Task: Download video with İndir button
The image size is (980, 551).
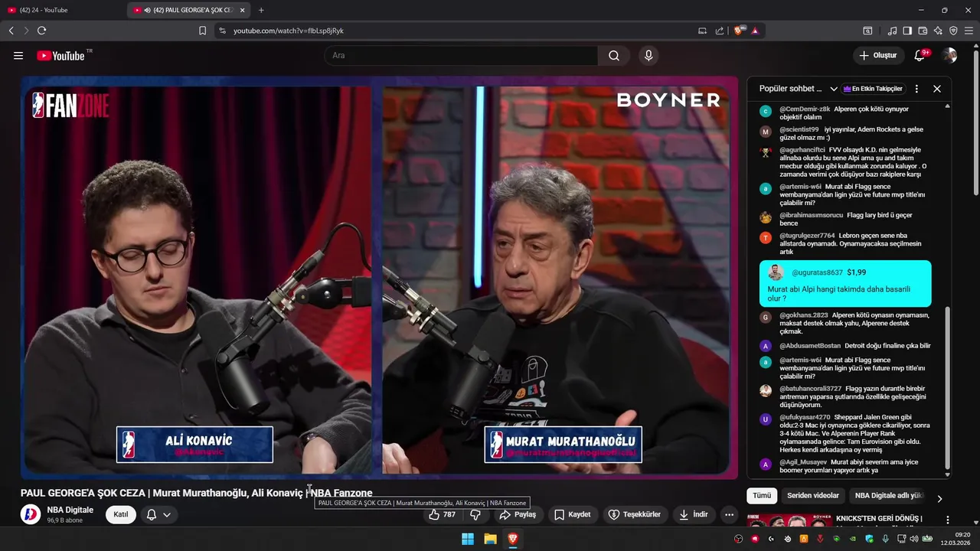Action: [x=693, y=514]
